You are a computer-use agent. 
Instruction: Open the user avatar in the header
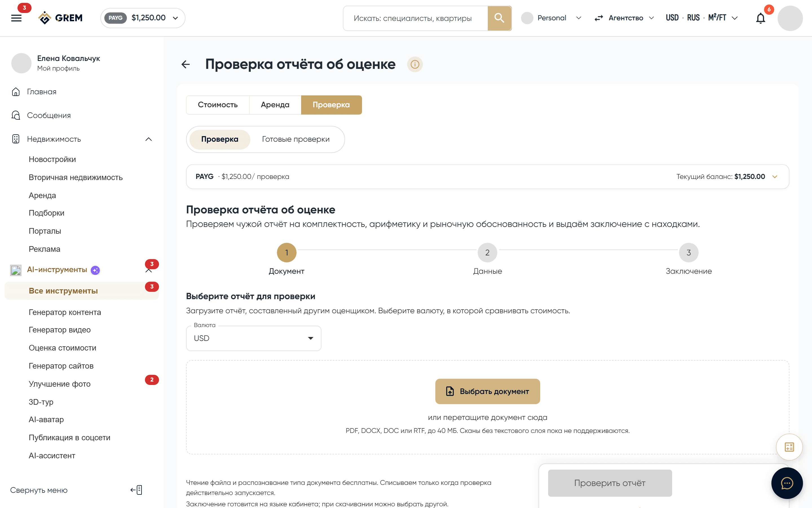click(790, 18)
